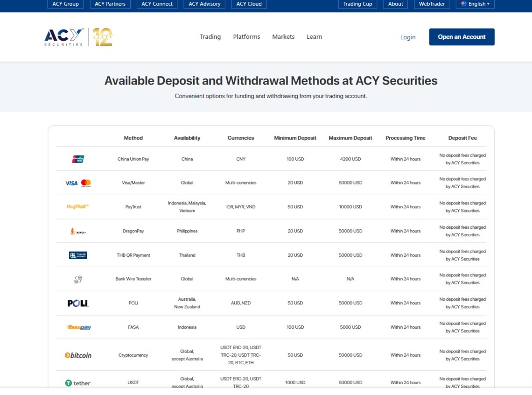Click the Deposit Fee column header

tap(462, 138)
